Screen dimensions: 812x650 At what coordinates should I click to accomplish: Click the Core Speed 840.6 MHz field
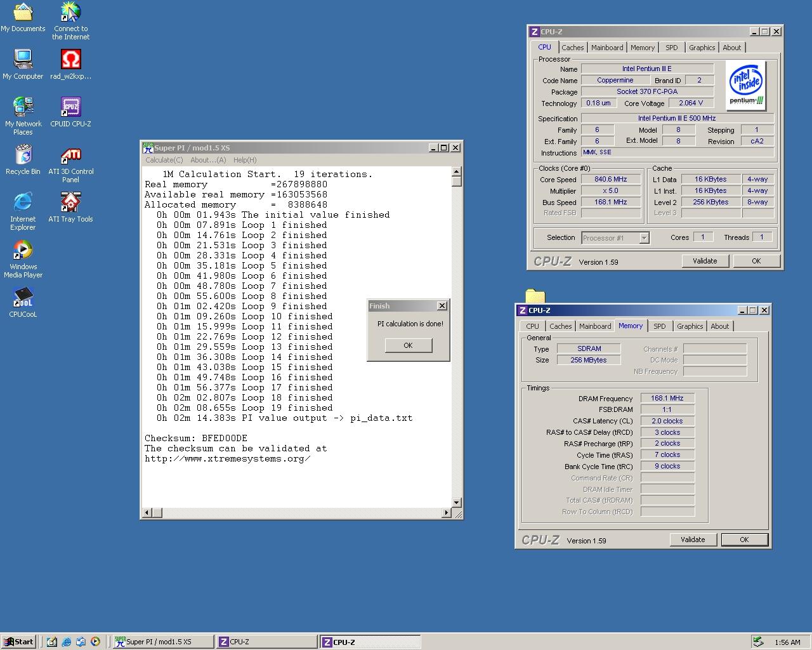(x=611, y=180)
